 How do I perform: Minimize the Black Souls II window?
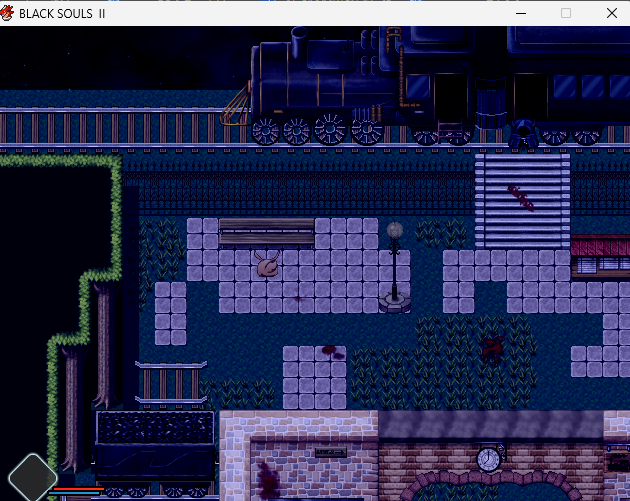point(521,13)
